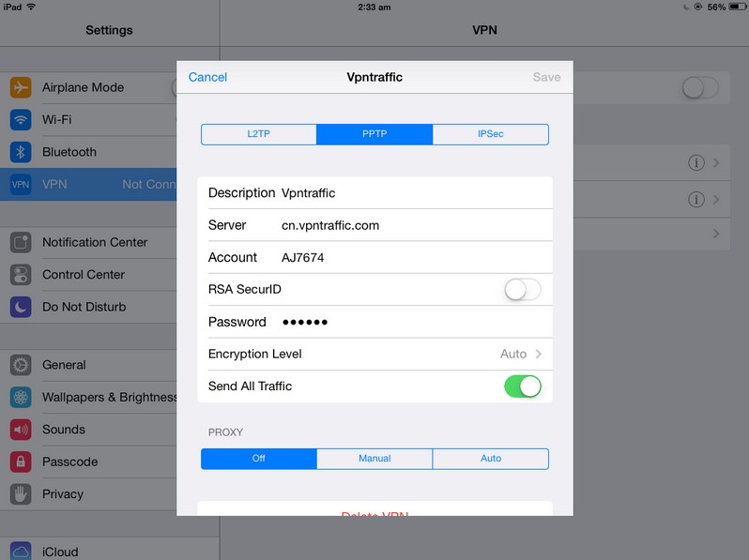Open Sounds in Settings sidebar
The width and height of the screenshot is (749, 560).
pos(88,430)
